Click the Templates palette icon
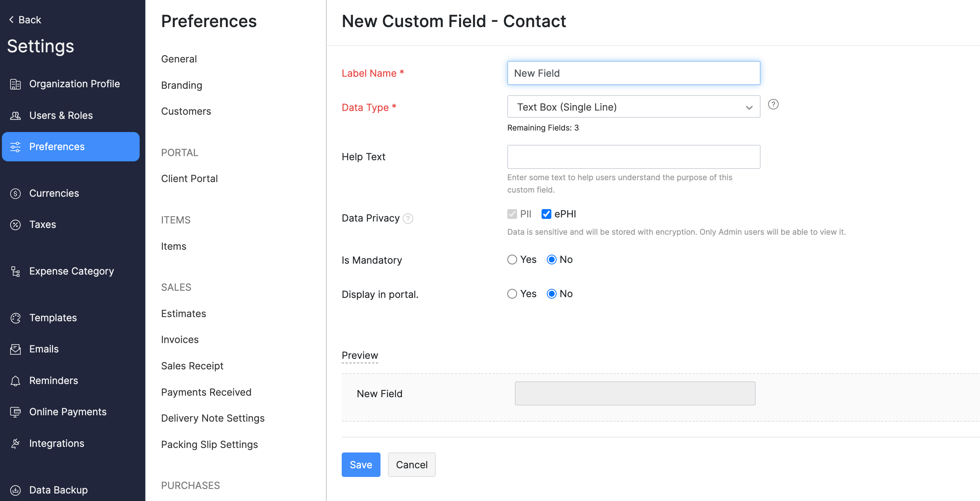980x501 pixels. [15, 318]
